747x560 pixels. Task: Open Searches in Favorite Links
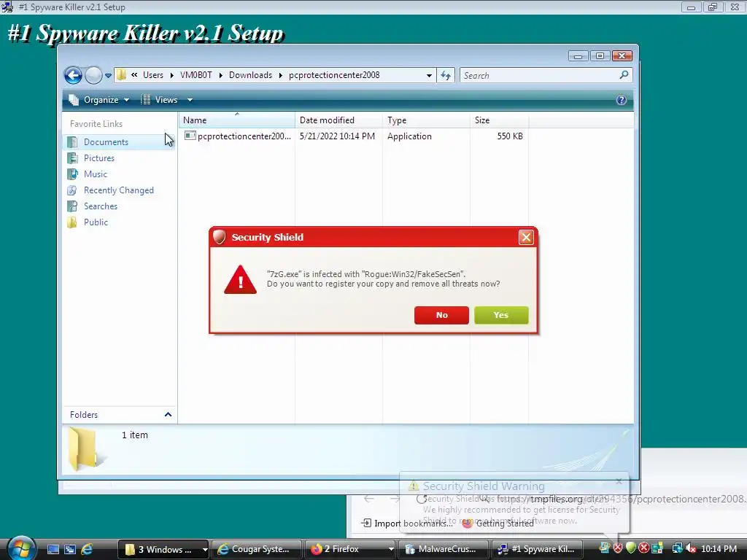[x=100, y=206]
